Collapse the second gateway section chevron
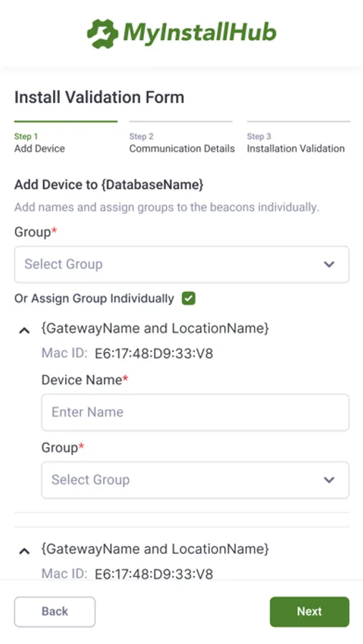The height and width of the screenshot is (644, 363). coord(24,551)
